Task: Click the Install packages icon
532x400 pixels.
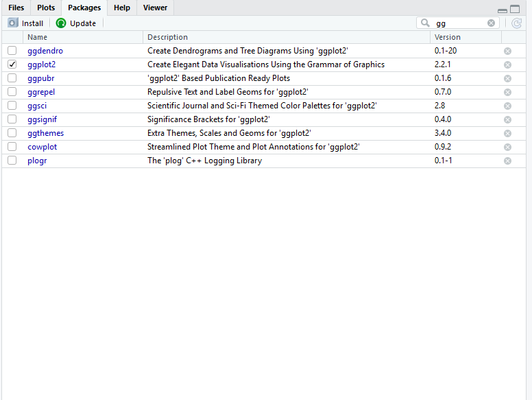Action: pos(12,23)
